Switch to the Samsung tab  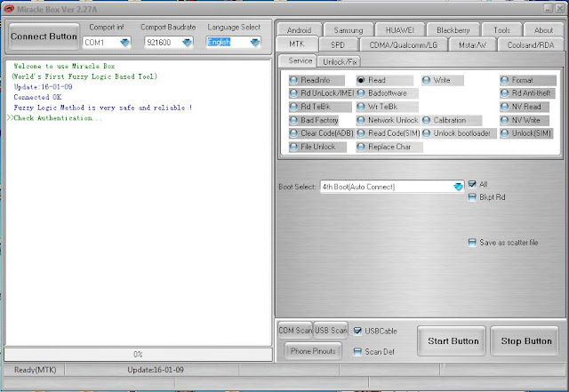coord(349,30)
